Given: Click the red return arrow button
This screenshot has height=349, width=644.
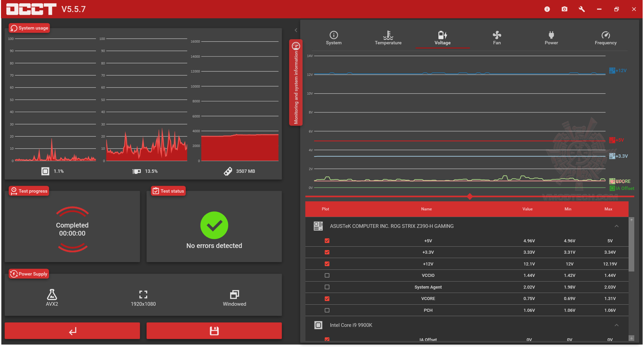Looking at the screenshot, I should coord(72,331).
